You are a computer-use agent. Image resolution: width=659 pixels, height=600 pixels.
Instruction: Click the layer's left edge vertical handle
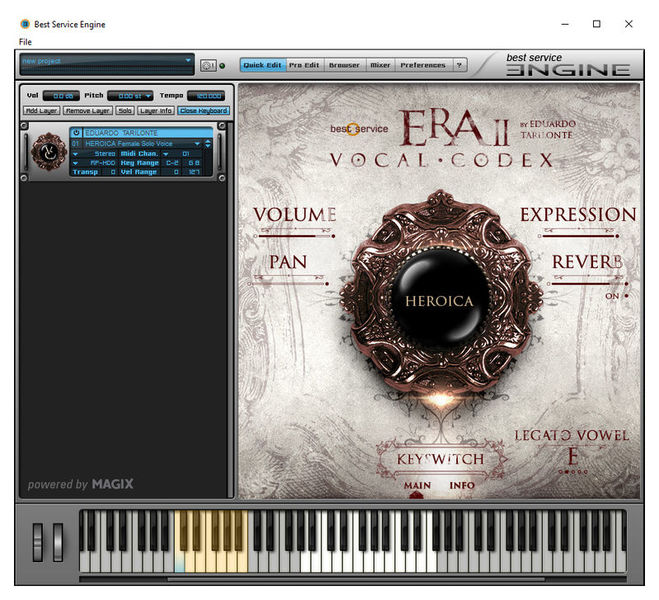coord(25,152)
